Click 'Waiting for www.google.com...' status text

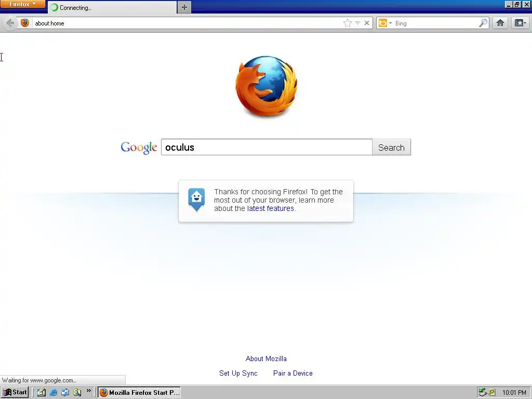pyautogui.click(x=39, y=380)
